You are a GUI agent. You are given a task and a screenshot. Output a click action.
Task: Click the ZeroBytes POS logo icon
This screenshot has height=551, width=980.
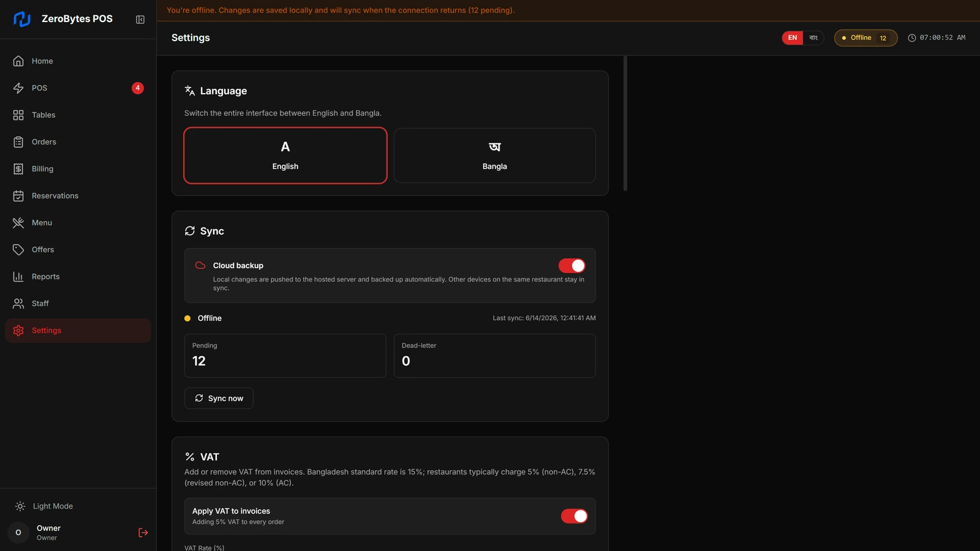[22, 19]
